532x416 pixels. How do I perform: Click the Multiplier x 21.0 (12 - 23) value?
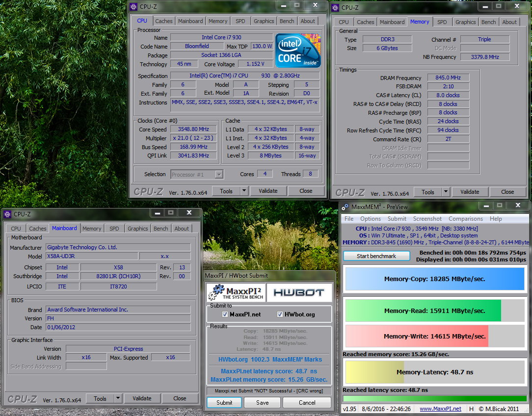click(194, 138)
